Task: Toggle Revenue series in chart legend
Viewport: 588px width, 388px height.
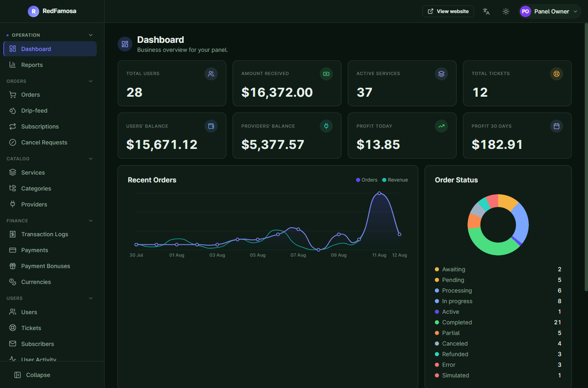Action: (395, 180)
